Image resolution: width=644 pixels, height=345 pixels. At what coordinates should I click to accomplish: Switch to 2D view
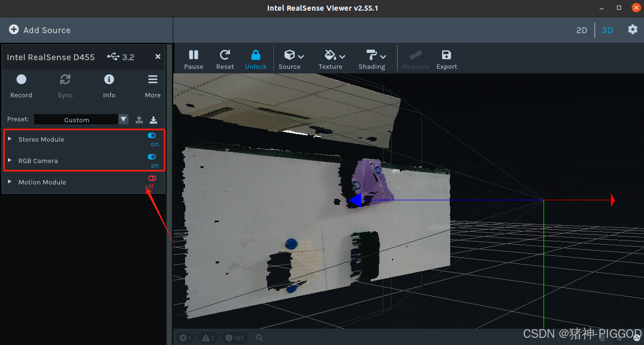582,30
